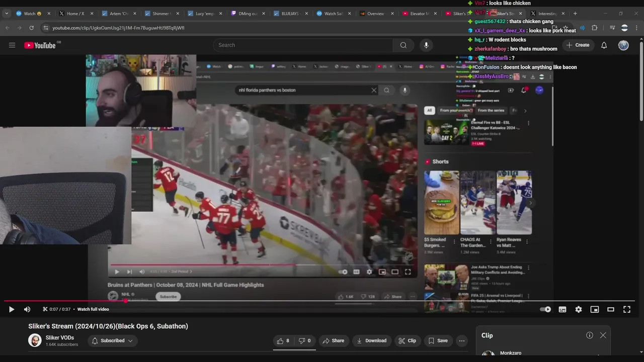The image size is (644, 362).
Task: Open the browser extensions puzzle icon
Action: click(x=594, y=28)
